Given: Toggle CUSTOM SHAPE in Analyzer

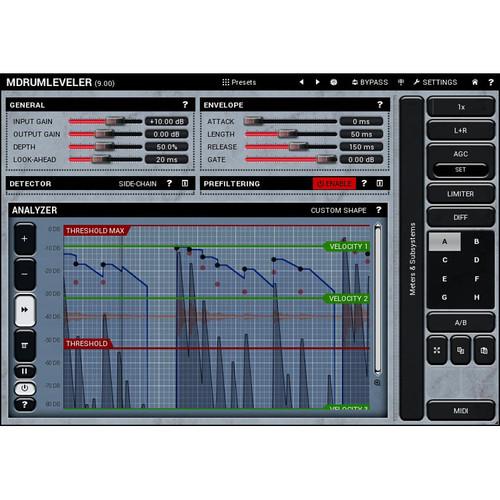Looking at the screenshot, I should point(338,210).
